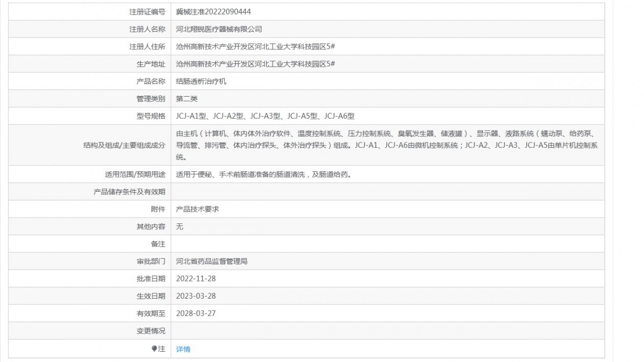Click the address value in 生产地址 row
Viewport: 644px width, 362px height.
[x=255, y=64]
